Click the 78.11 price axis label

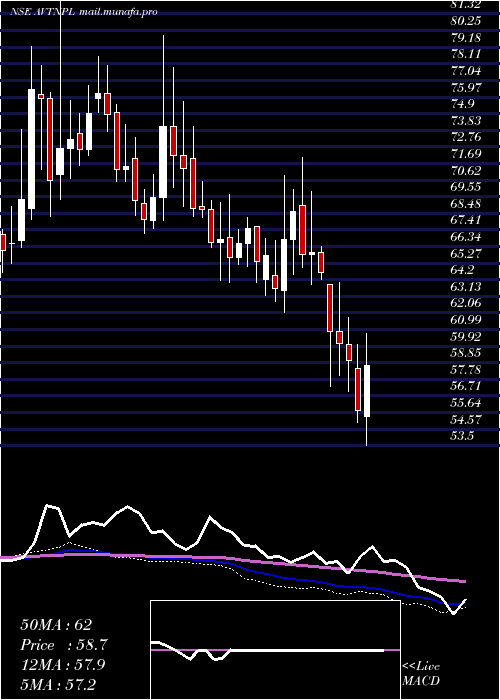coord(466,54)
